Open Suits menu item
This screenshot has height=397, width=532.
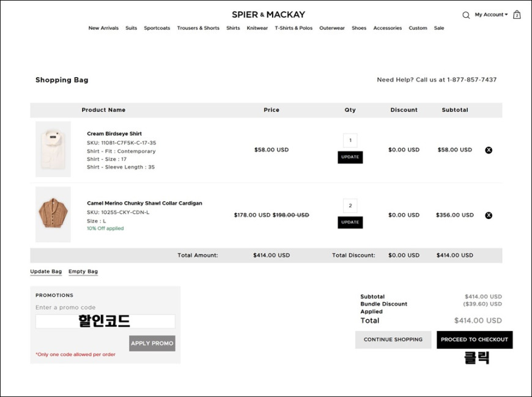(131, 28)
